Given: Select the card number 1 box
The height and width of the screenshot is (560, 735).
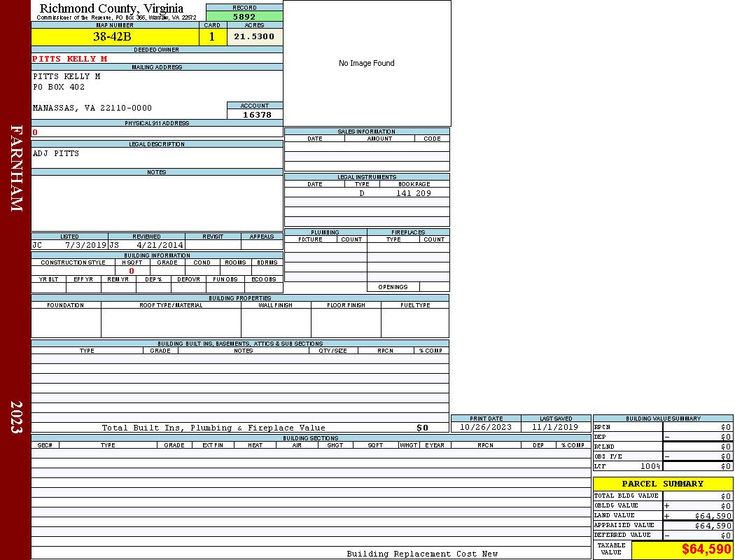Looking at the screenshot, I should [x=212, y=37].
